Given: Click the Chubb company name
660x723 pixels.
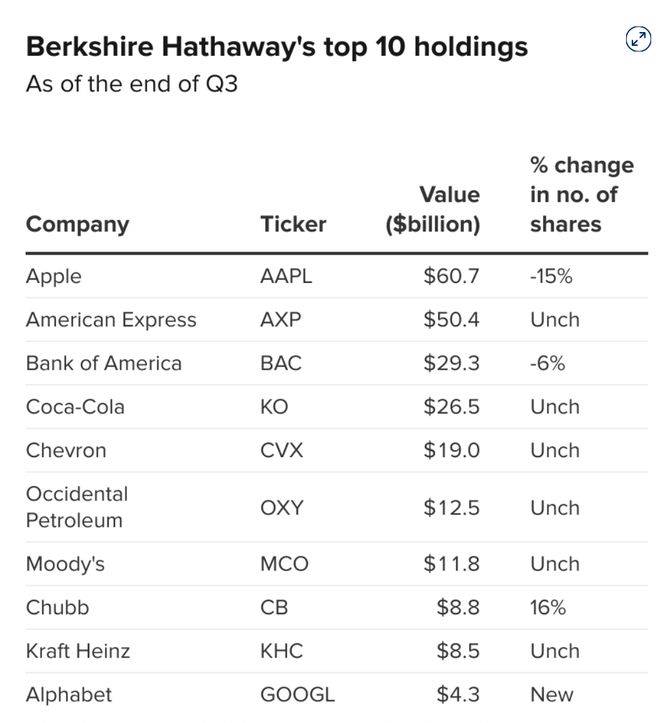Looking at the screenshot, I should [x=57, y=607].
